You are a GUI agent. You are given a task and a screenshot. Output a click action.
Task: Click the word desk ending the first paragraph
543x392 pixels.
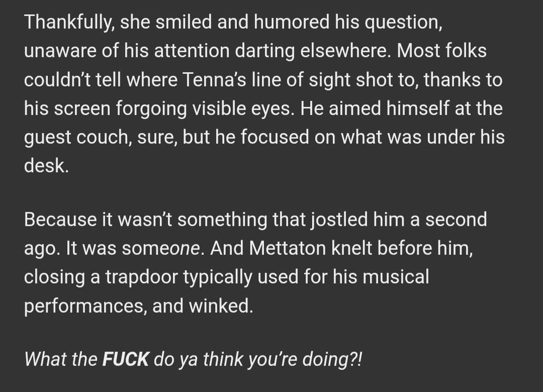pos(46,165)
